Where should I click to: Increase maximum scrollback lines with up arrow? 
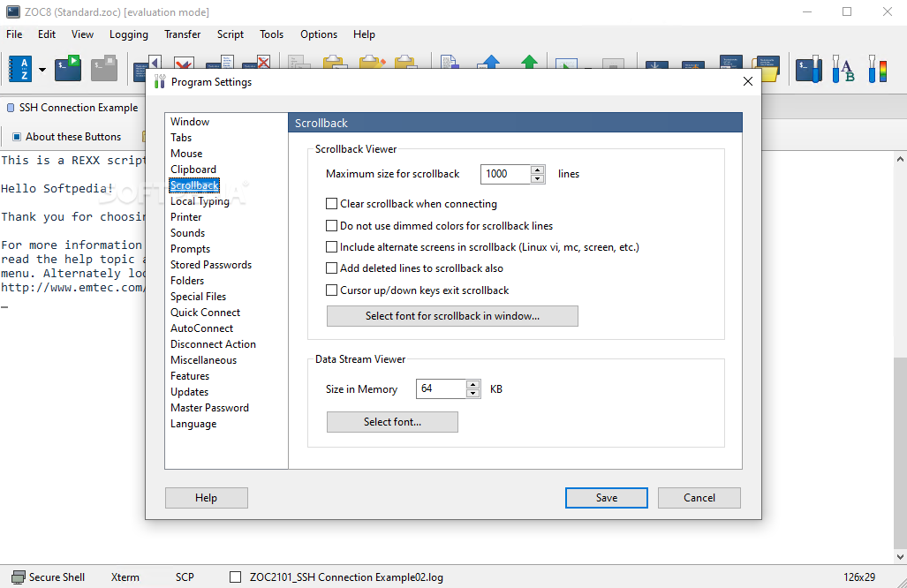click(537, 170)
